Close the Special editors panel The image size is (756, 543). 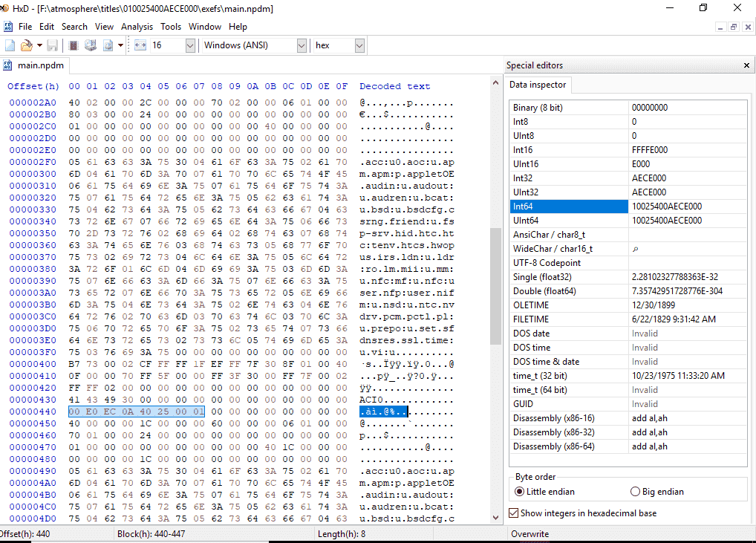pyautogui.click(x=746, y=65)
